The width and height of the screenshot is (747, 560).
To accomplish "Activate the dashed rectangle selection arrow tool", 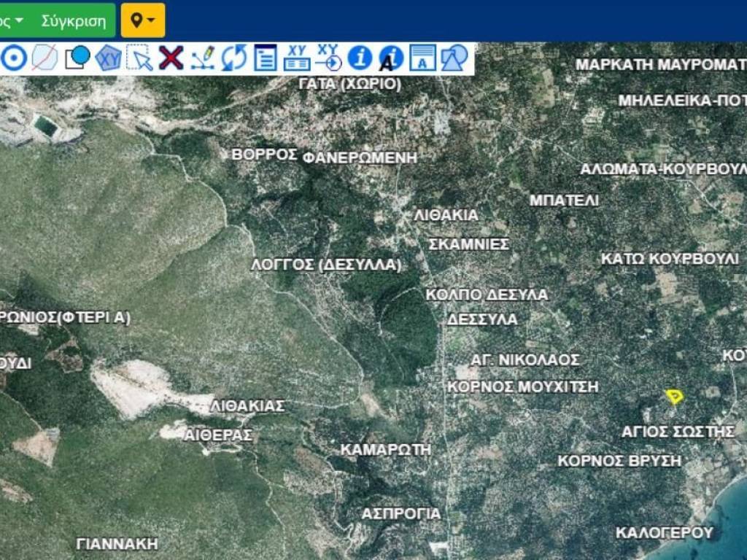I will click(139, 58).
